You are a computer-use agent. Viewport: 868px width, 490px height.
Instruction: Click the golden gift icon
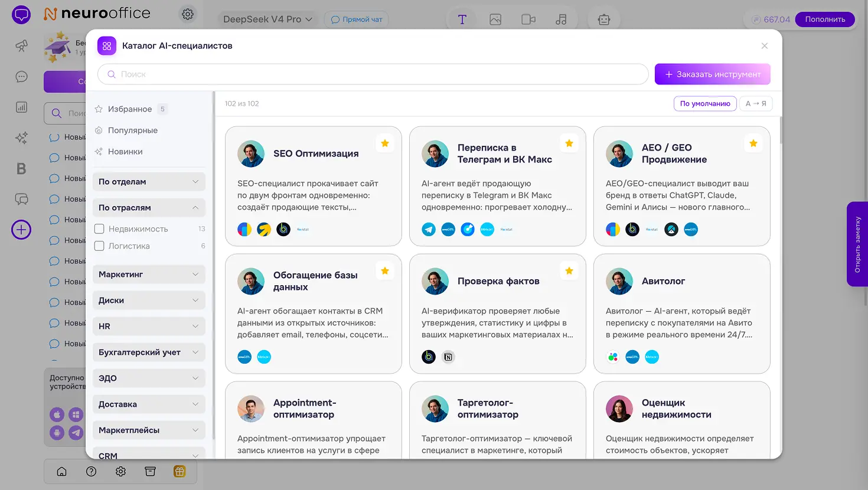coord(180,472)
